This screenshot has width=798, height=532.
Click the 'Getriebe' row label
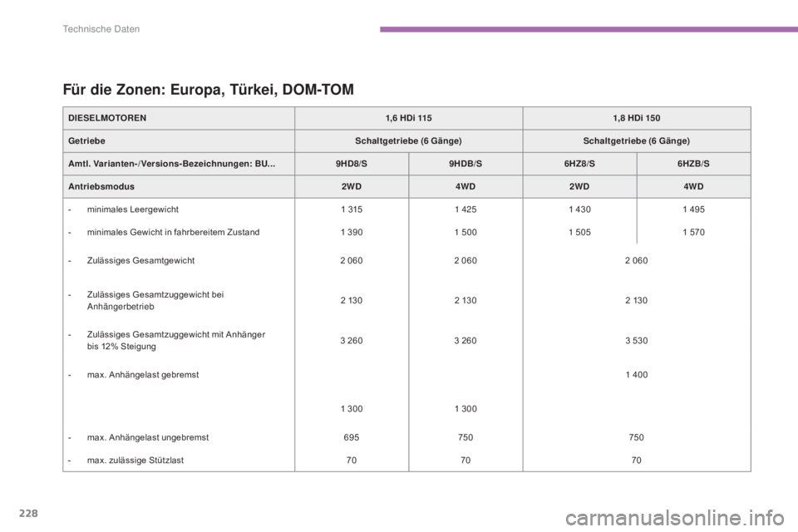pos(86,141)
